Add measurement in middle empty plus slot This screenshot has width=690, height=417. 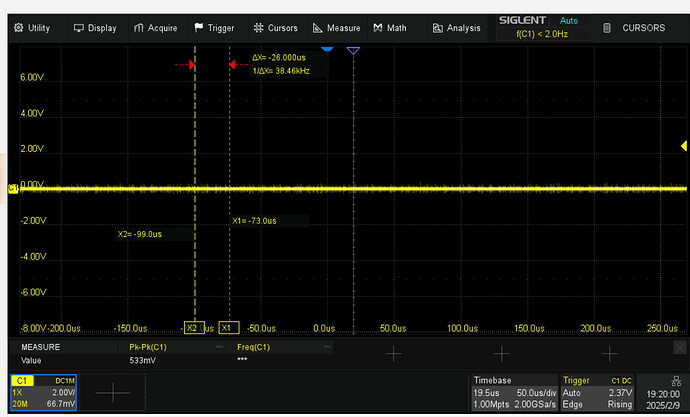[502, 353]
